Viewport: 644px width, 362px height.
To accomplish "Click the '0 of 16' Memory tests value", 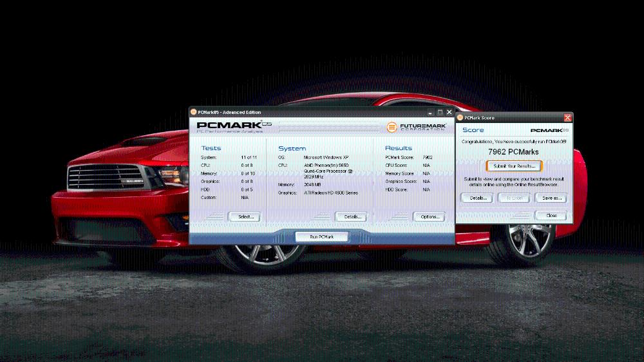I will pyautogui.click(x=248, y=173).
